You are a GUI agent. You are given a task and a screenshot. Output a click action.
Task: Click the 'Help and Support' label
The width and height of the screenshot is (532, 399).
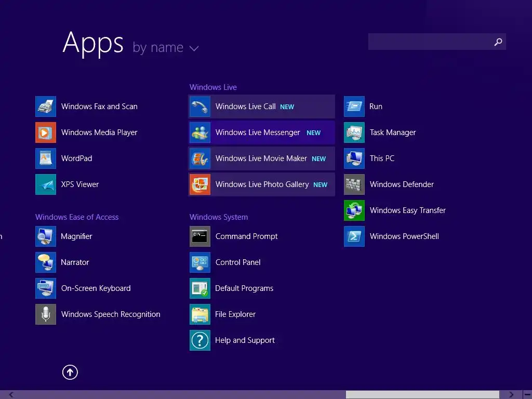[245, 340]
